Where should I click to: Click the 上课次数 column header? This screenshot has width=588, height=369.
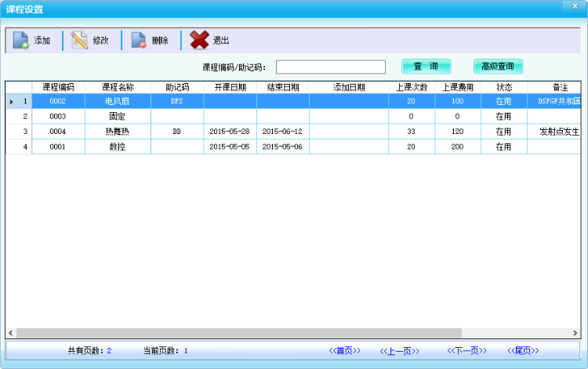(x=412, y=87)
